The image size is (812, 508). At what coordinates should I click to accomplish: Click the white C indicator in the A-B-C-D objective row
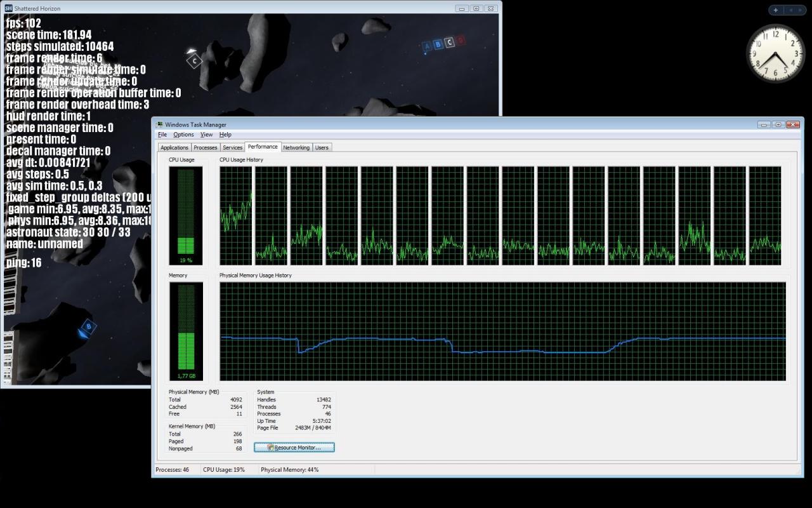coord(450,43)
